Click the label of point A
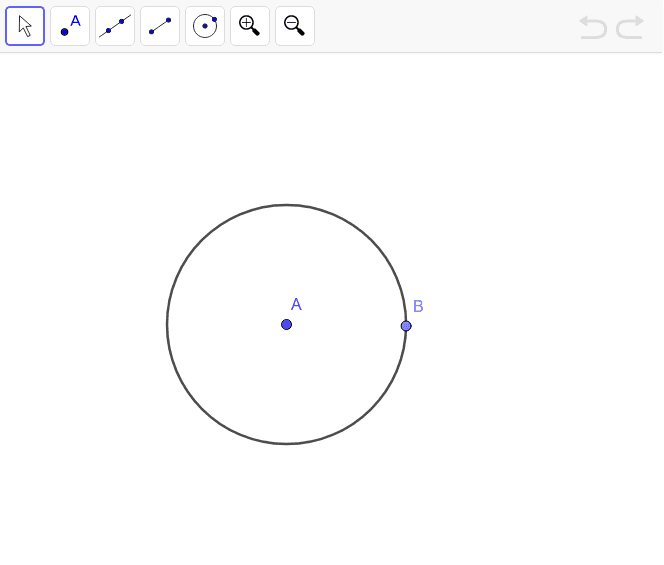 tap(296, 304)
